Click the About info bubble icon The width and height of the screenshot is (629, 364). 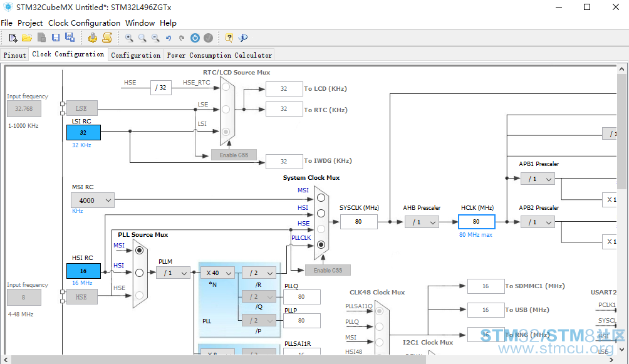tap(242, 38)
